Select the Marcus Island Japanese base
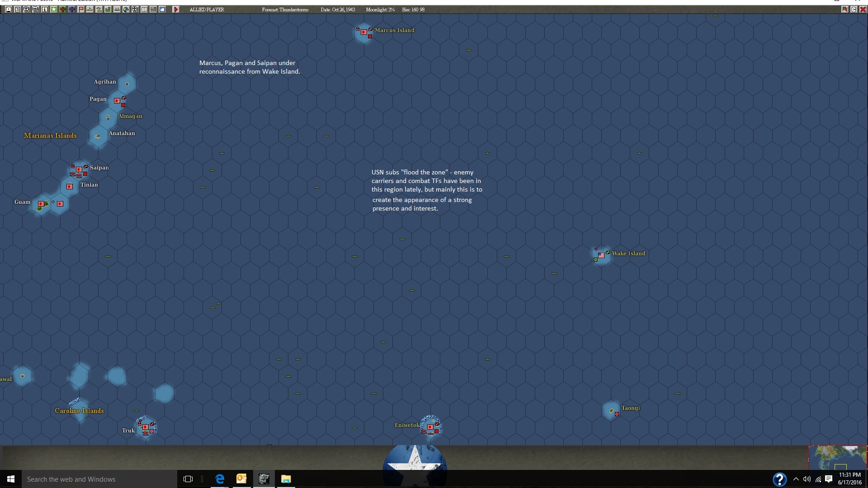 coord(363,32)
